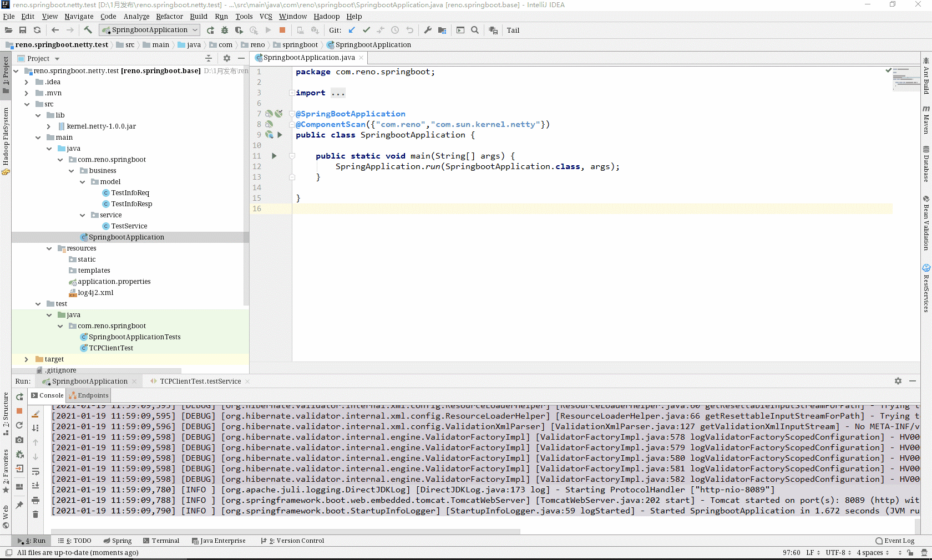
Task: Open the Event Log
Action: pos(895,541)
